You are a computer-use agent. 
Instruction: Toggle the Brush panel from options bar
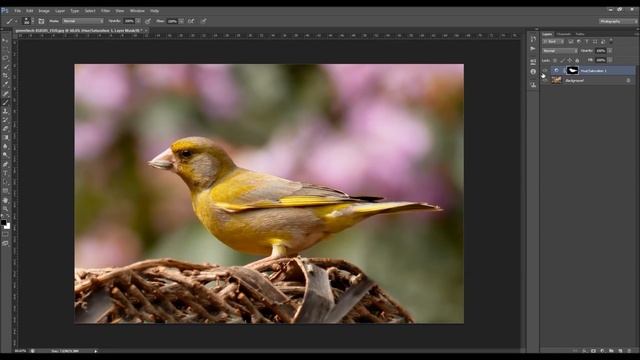pyautogui.click(x=41, y=21)
